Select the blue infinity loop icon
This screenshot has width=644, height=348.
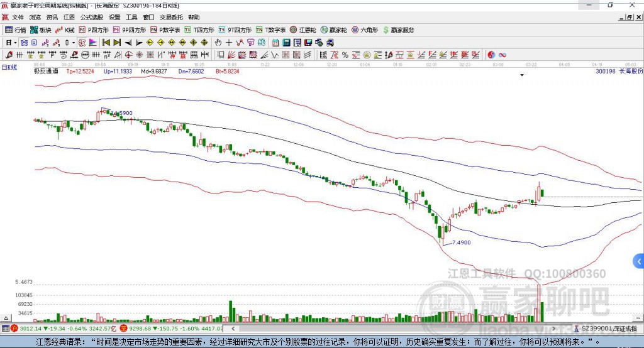[502, 55]
